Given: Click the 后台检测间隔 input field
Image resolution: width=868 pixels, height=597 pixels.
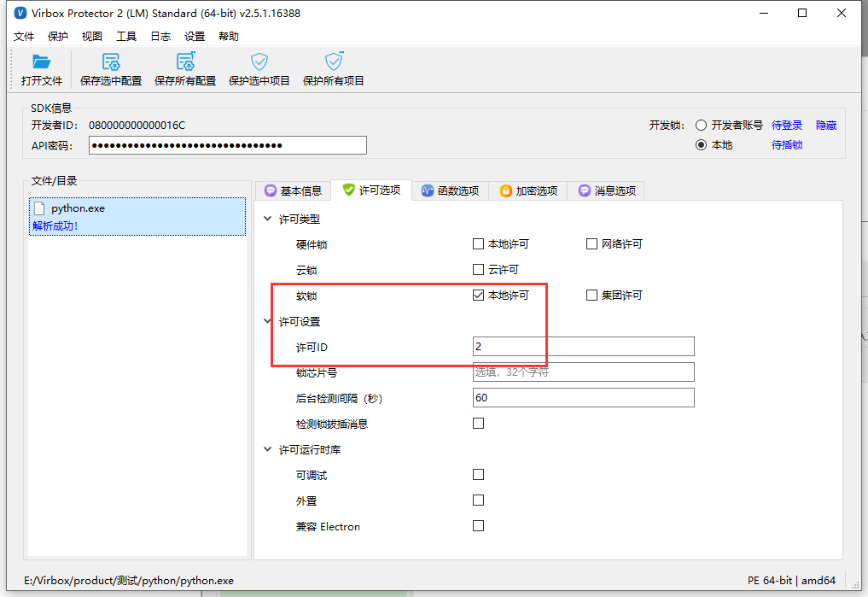Looking at the screenshot, I should tap(584, 398).
